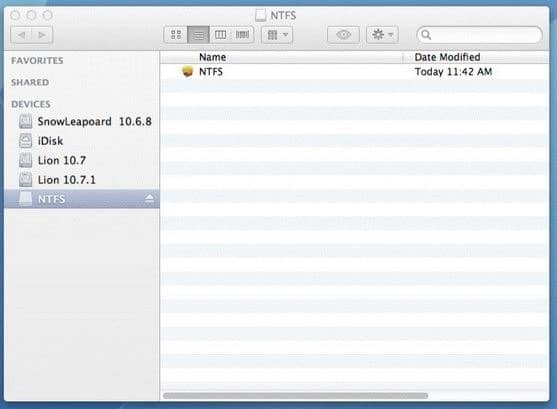Click the SnowLeapoard drive icon
Viewport: 557px width, 409px height.
pyautogui.click(x=25, y=122)
